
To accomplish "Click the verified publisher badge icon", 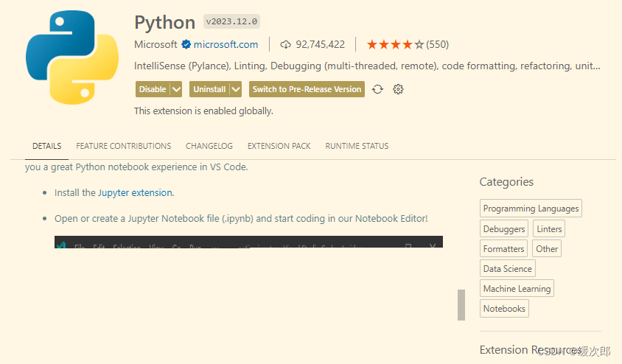I will click(x=186, y=44).
